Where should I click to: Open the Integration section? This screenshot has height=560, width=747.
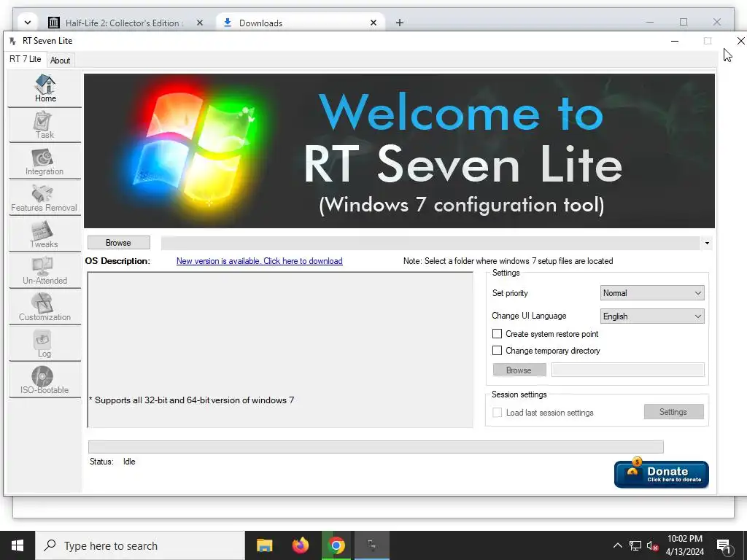click(x=44, y=162)
